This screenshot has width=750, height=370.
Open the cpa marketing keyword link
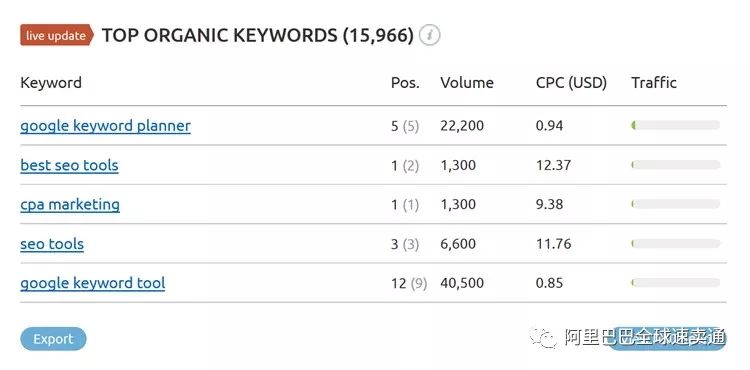[x=70, y=205]
